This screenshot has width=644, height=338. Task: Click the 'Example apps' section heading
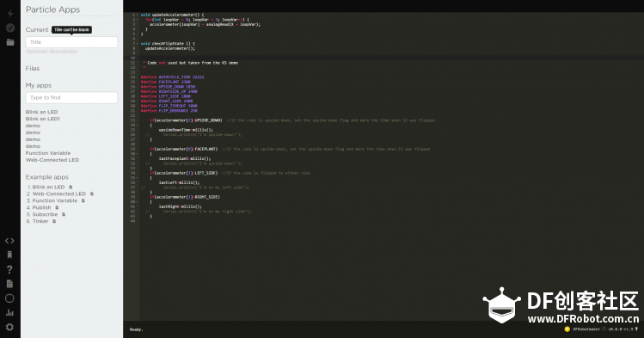(x=46, y=177)
